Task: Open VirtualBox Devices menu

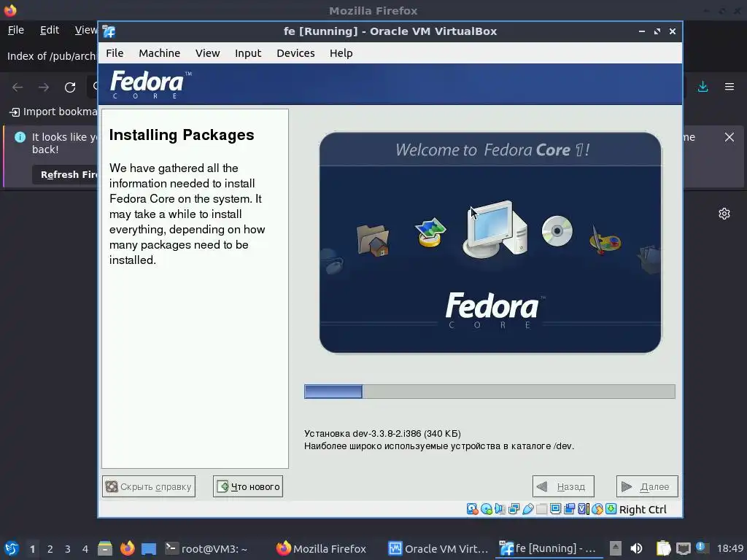Action: click(296, 53)
